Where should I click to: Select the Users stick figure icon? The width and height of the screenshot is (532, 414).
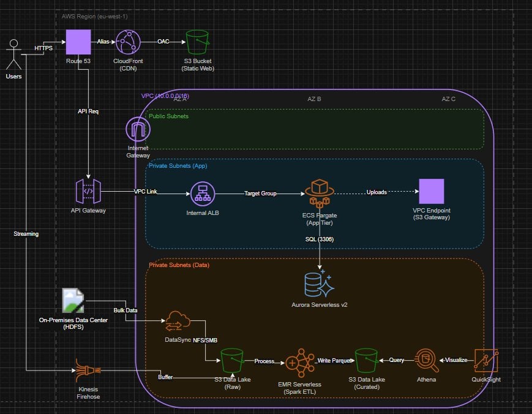click(x=13, y=55)
